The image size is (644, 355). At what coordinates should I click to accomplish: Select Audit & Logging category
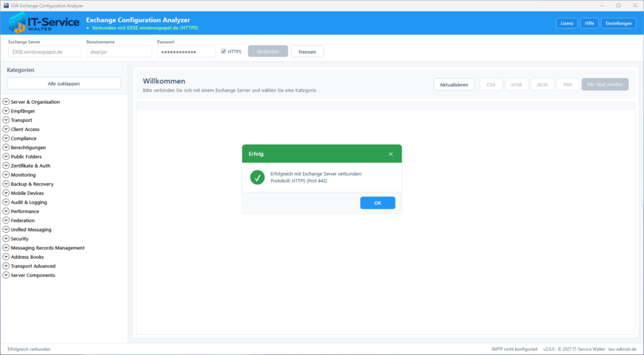(29, 202)
